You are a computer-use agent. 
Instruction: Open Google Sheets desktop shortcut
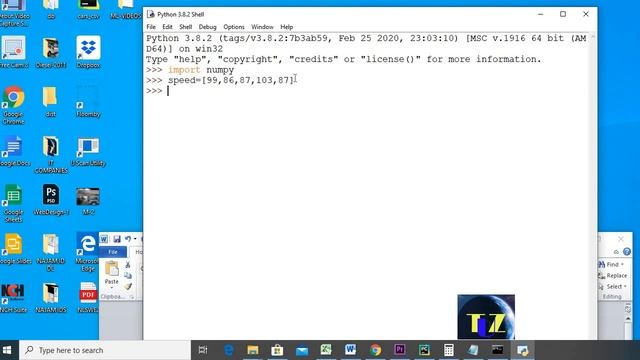(13, 203)
